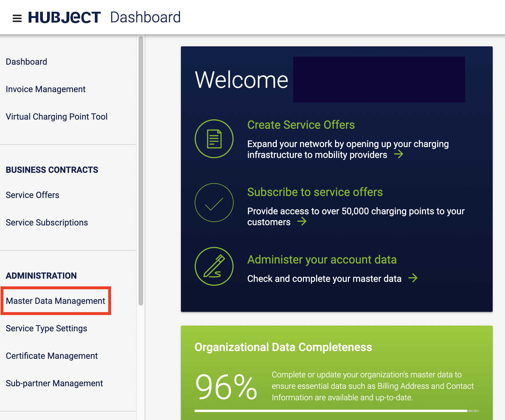
Task: Click 'Check and complete your master data' text
Action: [324, 279]
